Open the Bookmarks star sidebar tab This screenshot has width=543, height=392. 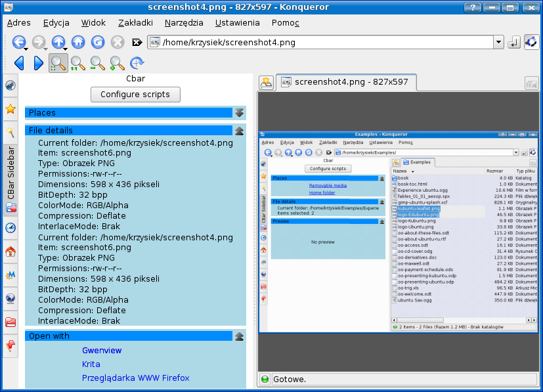(11, 109)
